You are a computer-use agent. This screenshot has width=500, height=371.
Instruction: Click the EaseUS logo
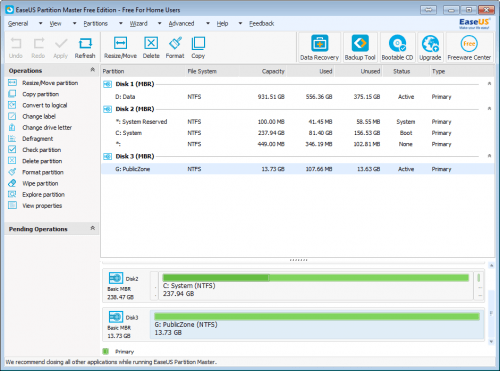474,23
